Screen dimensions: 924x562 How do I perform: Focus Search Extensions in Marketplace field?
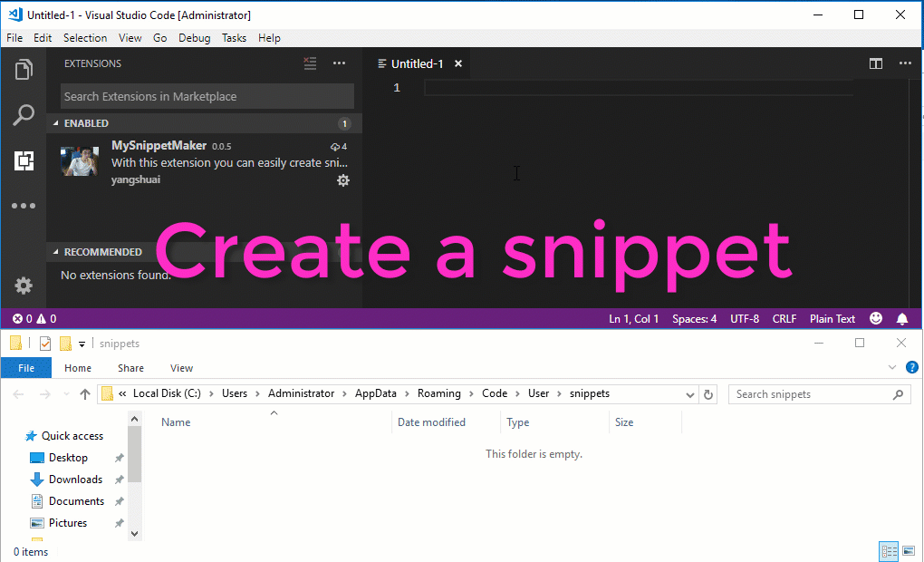pyautogui.click(x=207, y=96)
